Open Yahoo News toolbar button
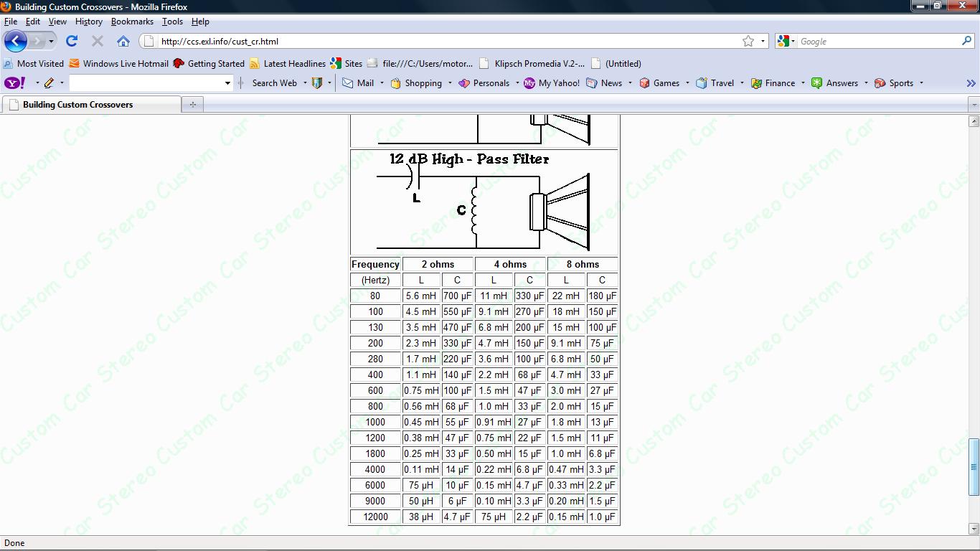Image resolution: width=980 pixels, height=551 pixels. 604,83
